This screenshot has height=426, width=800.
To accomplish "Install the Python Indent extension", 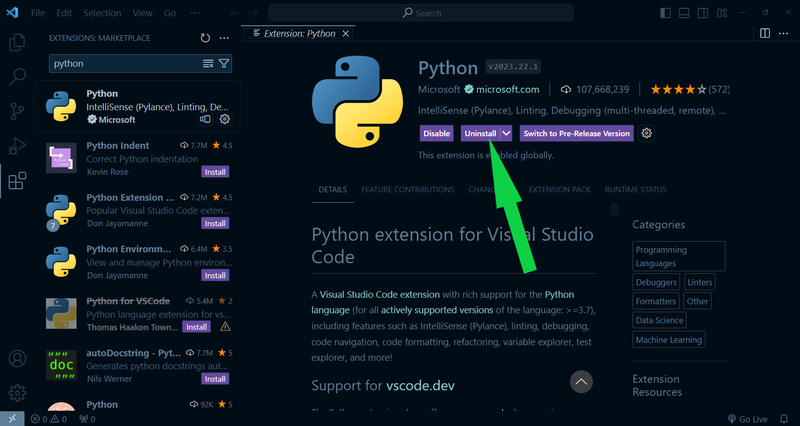I will [215, 172].
